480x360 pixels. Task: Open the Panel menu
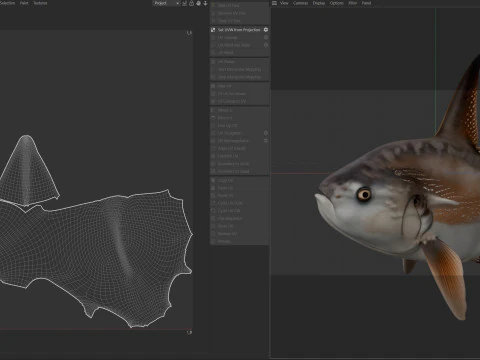click(366, 3)
